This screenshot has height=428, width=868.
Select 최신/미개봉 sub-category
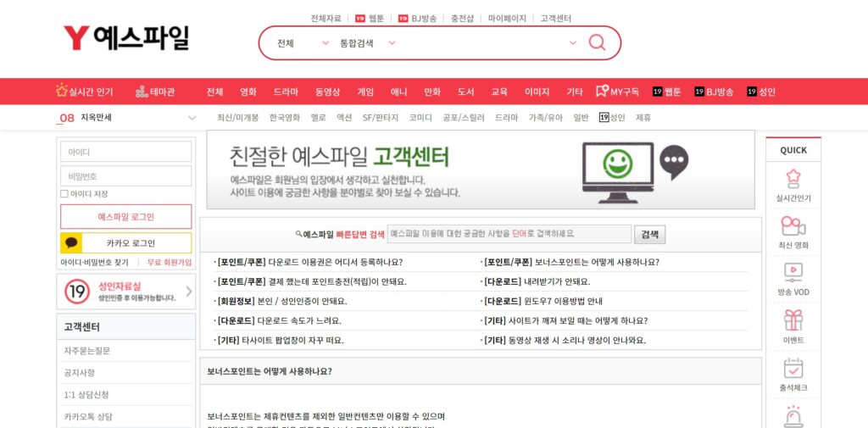click(237, 117)
